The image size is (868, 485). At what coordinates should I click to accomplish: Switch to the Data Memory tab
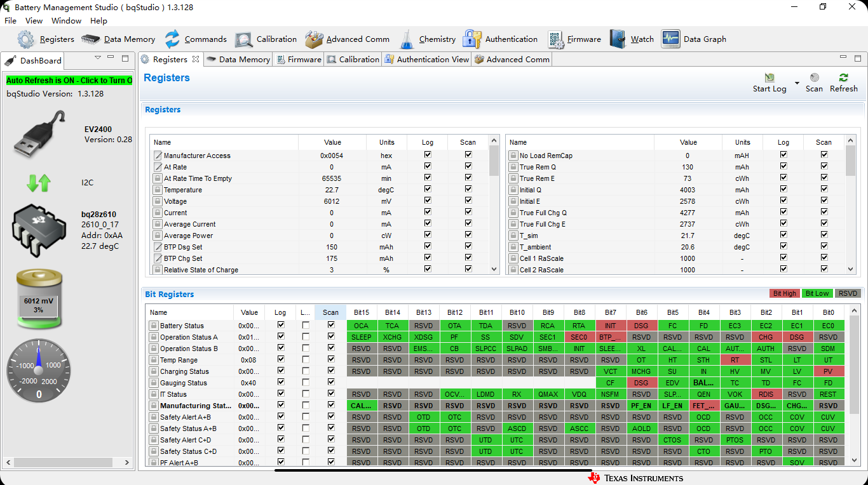pyautogui.click(x=238, y=60)
